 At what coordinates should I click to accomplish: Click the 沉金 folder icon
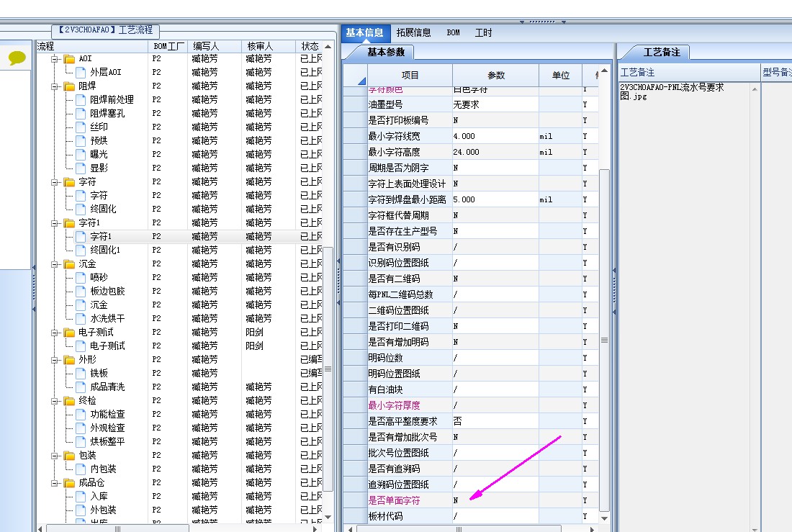pos(70,264)
